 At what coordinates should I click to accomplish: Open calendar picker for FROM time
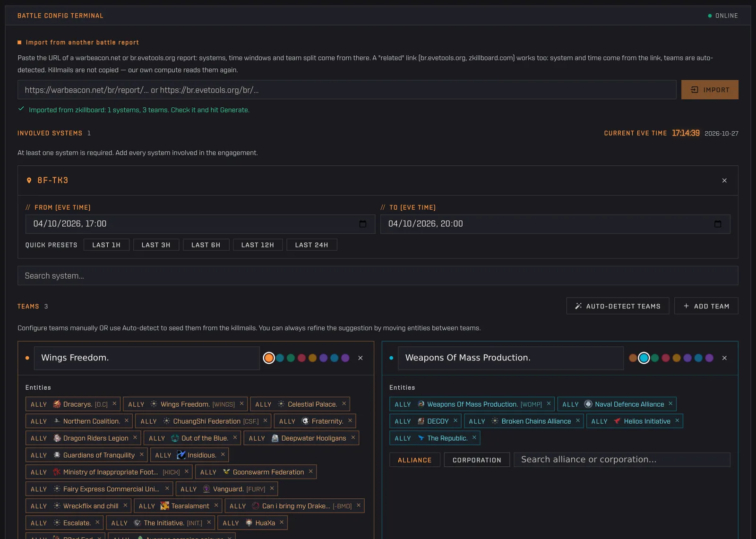(363, 224)
